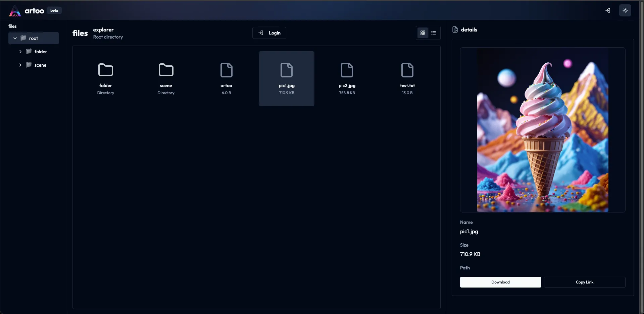The width and height of the screenshot is (644, 314).
Task: Download pic1.jpg using the Download button
Action: (x=500, y=282)
